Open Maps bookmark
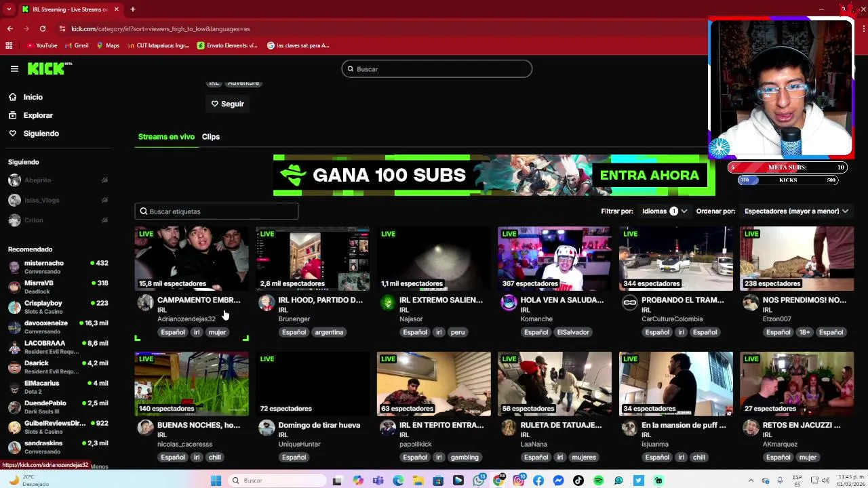The image size is (868, 488). pyautogui.click(x=108, y=45)
